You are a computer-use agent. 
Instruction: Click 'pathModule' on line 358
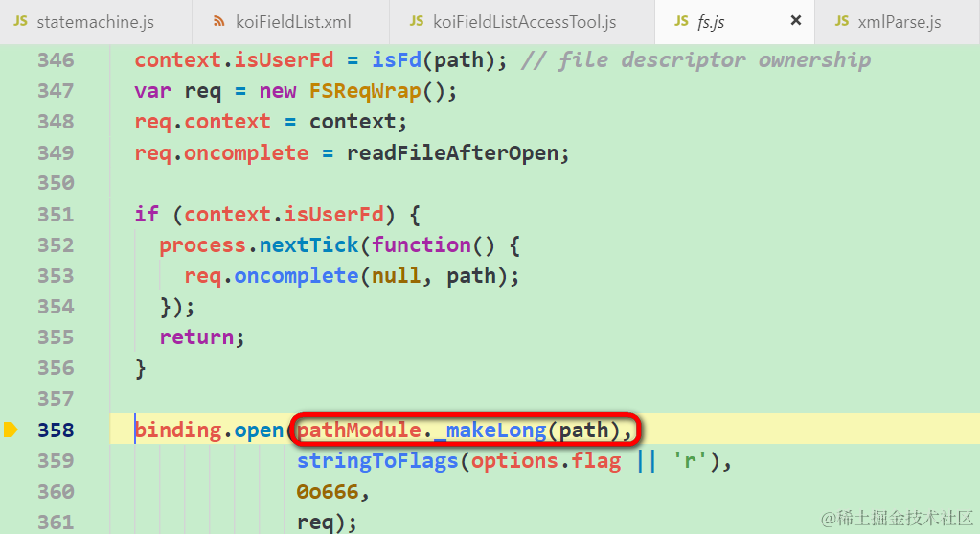pyautogui.click(x=358, y=430)
